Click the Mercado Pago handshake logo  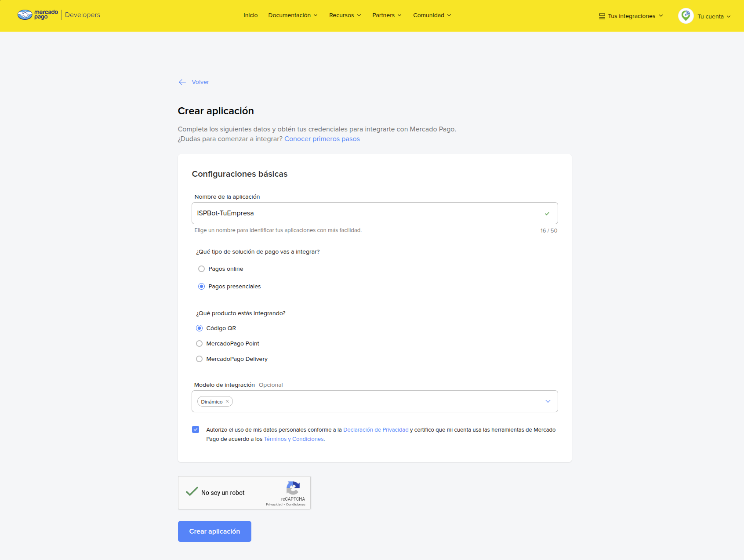25,15
